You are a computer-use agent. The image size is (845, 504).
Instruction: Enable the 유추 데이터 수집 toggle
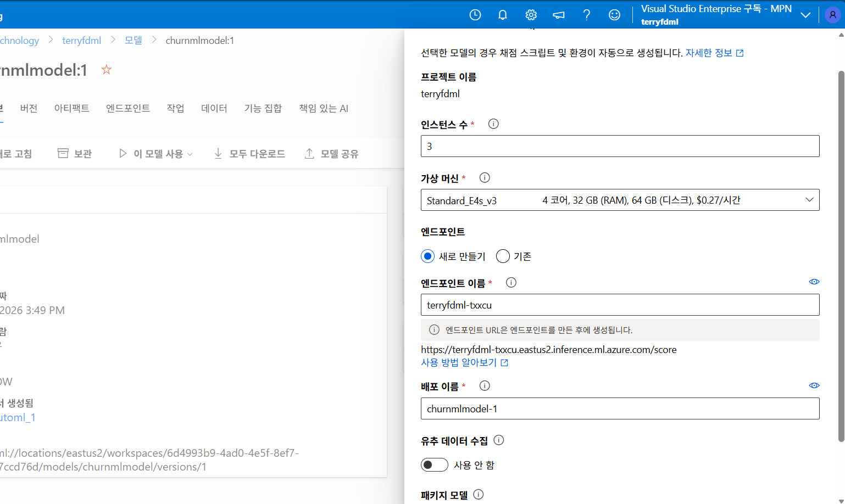coord(434,464)
